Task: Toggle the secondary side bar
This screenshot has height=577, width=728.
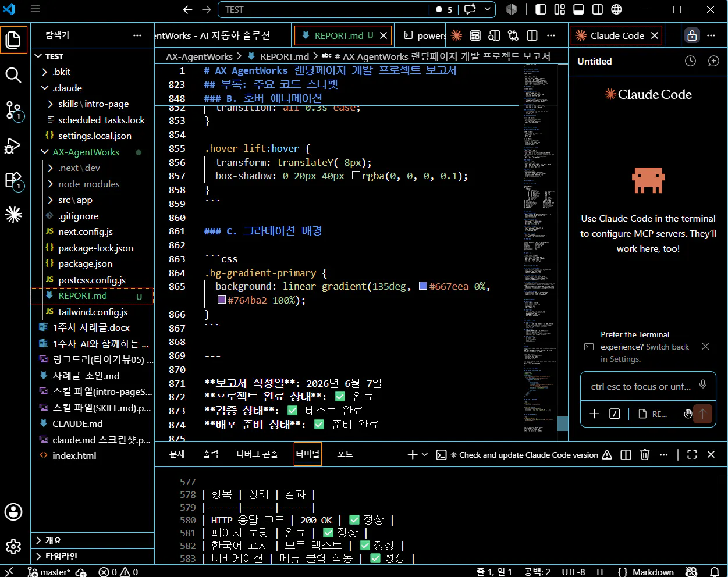Action: 598,9
